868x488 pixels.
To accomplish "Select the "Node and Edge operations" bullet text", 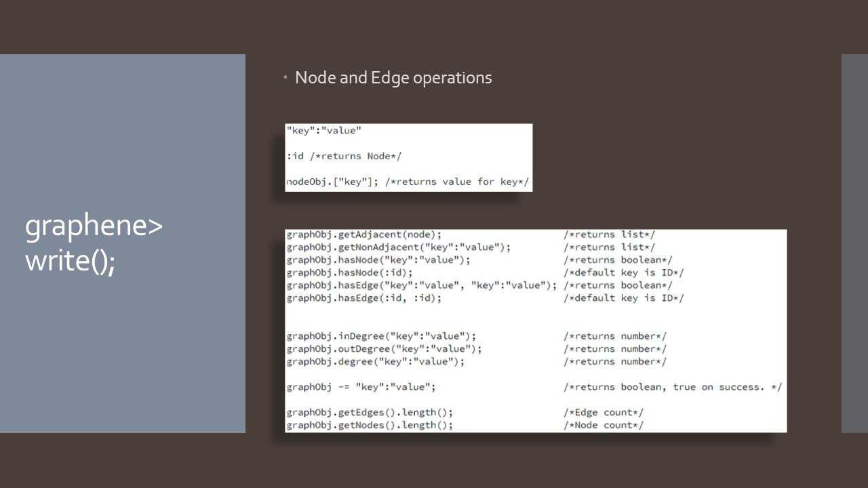I will (393, 78).
